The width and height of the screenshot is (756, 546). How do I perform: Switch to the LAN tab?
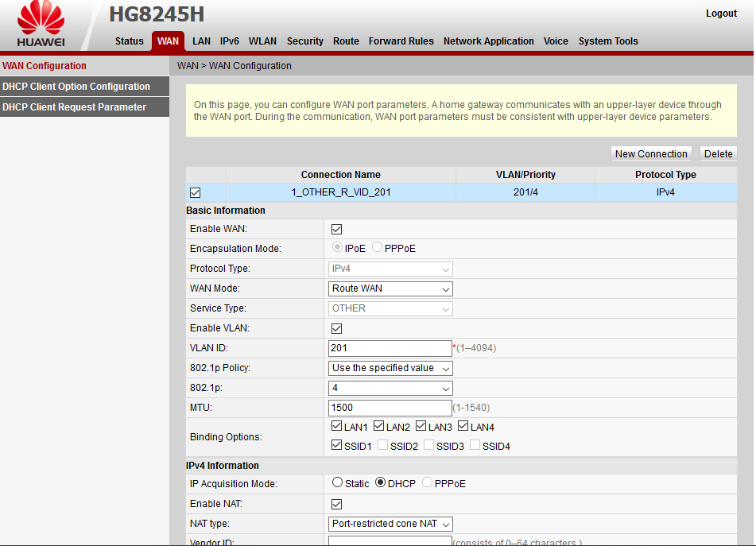point(202,41)
